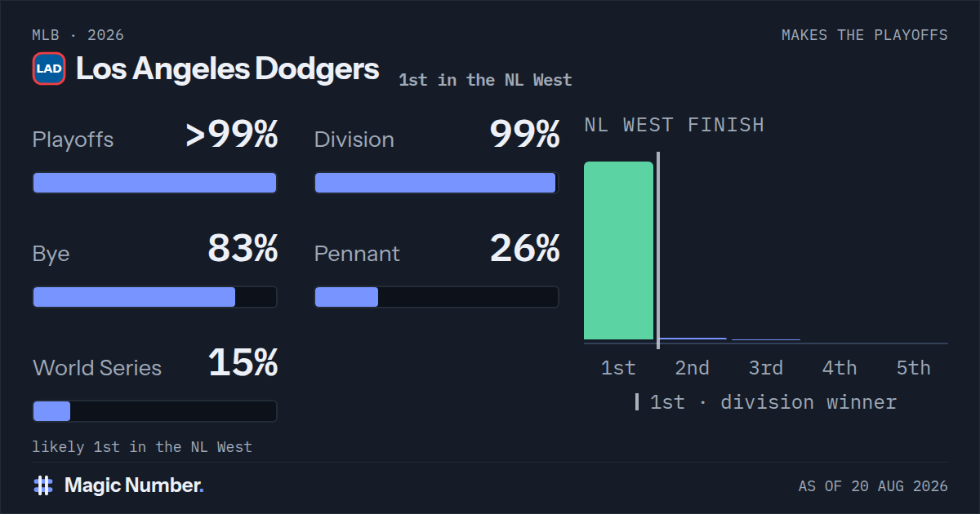980x514 pixels.
Task: Click the 1st in the NL West subtitle
Action: [485, 80]
